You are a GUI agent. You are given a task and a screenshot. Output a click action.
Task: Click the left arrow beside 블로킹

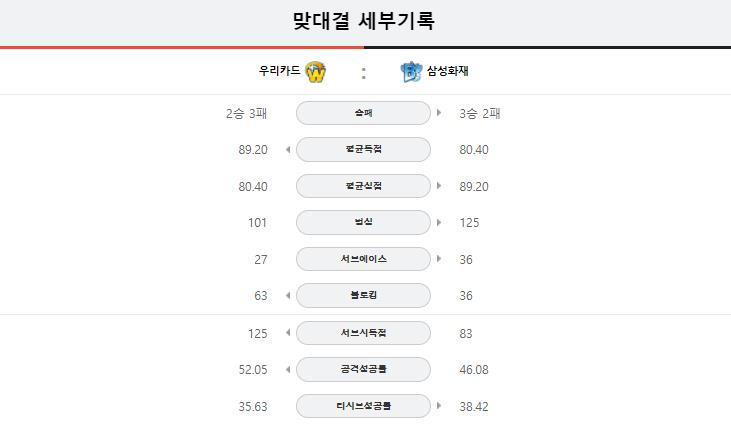tap(288, 295)
